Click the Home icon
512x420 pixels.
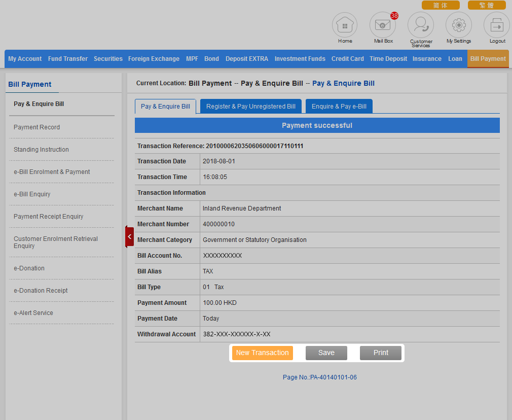point(345,25)
